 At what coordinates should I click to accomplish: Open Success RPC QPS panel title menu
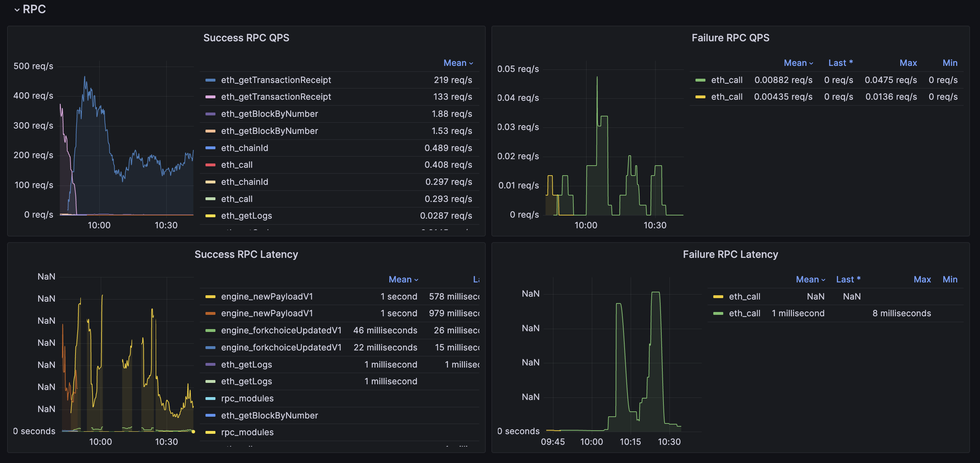point(246,38)
